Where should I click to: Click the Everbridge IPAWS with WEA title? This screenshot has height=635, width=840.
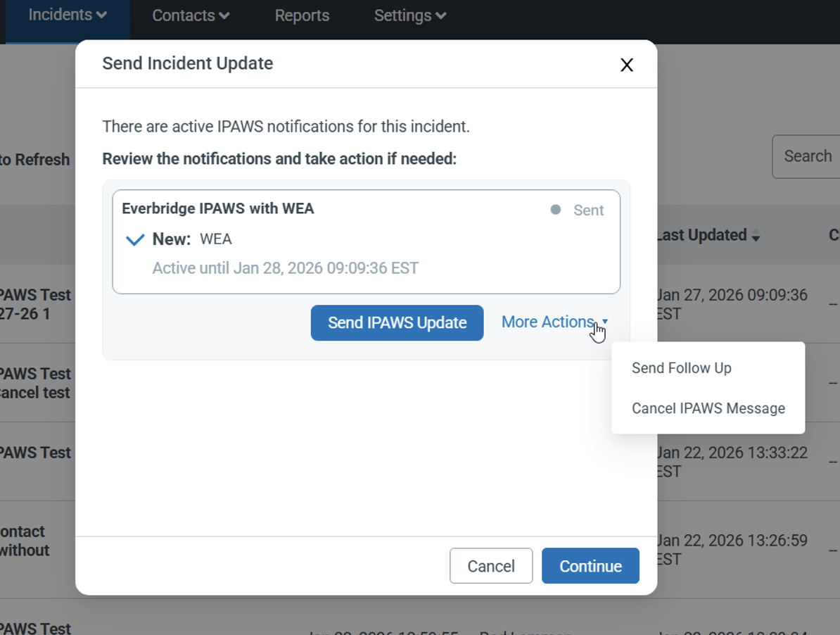point(218,208)
